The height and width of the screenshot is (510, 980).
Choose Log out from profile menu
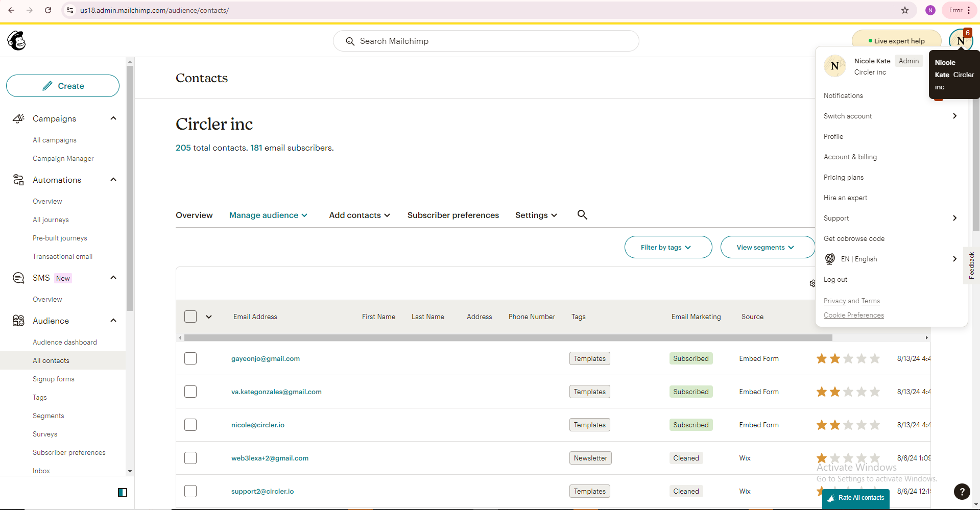pos(835,279)
